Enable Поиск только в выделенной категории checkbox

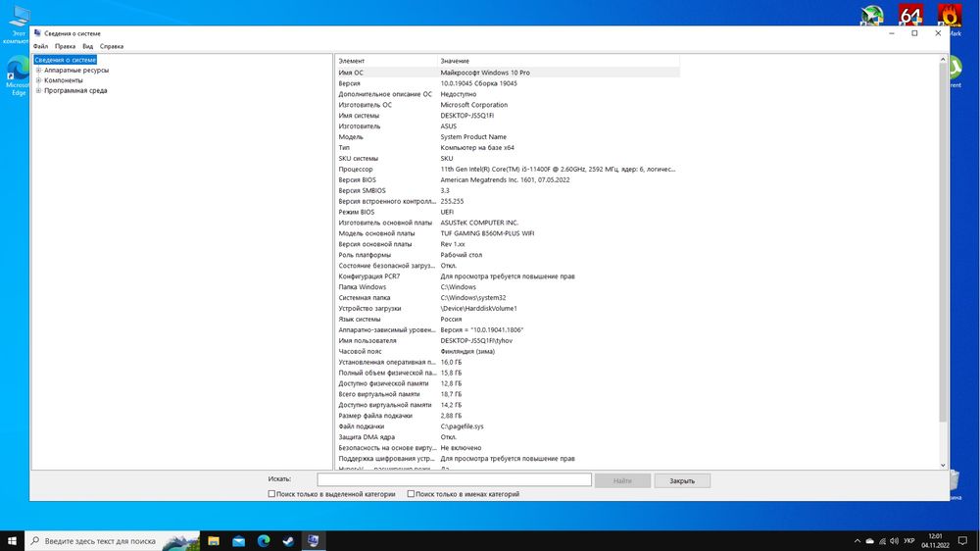tap(271, 493)
